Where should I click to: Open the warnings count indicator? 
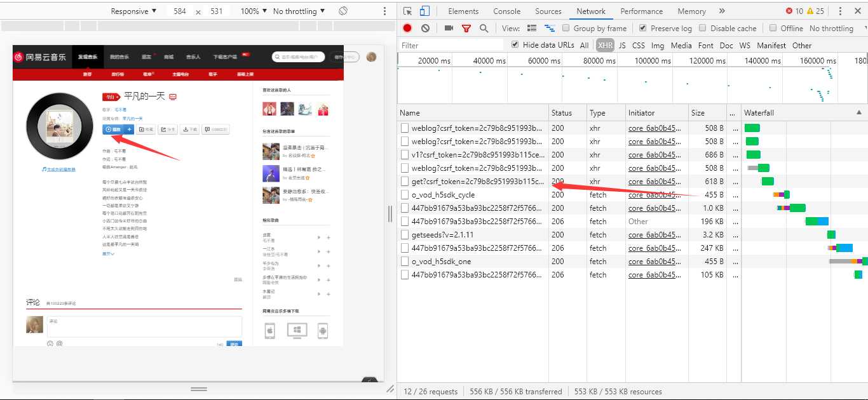pos(815,11)
